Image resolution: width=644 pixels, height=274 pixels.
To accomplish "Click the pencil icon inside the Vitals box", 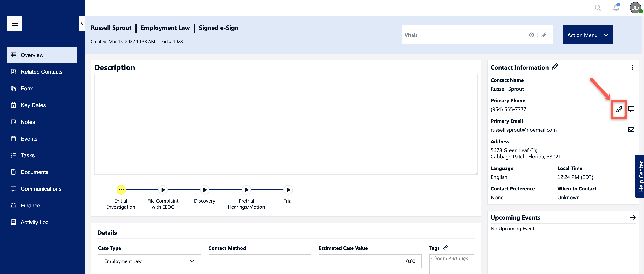I will coord(544,35).
